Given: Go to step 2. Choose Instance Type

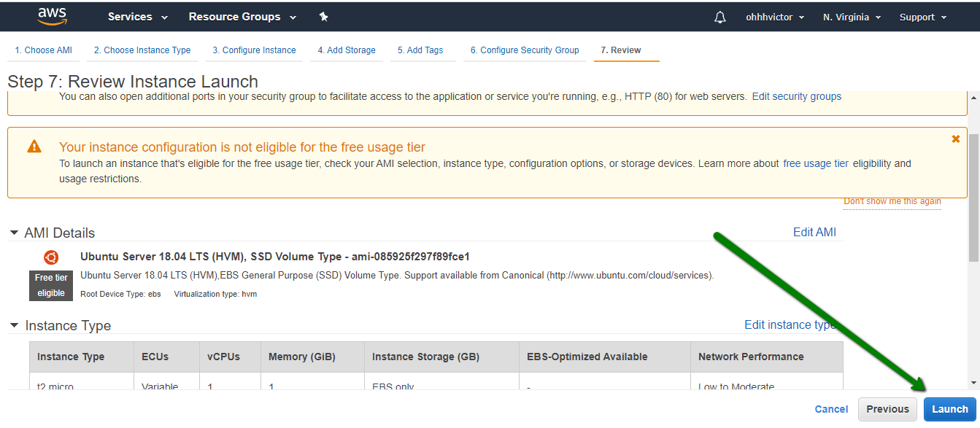Looking at the screenshot, I should coord(142,50).
